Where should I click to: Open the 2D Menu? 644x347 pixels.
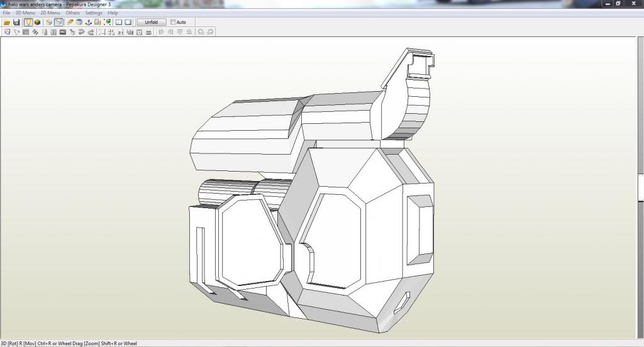tap(50, 13)
